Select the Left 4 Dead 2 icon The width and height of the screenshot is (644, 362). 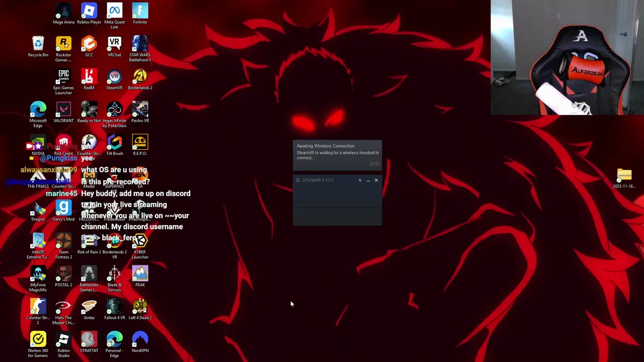[140, 309]
